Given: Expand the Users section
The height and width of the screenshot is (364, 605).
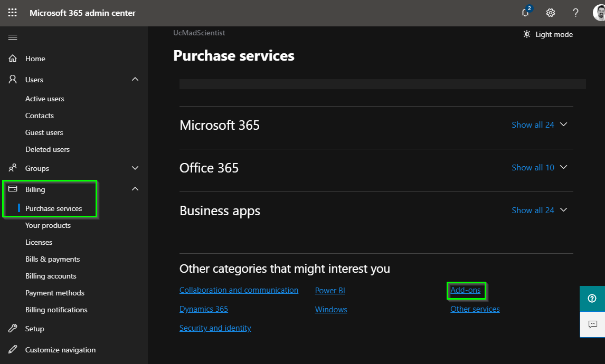Looking at the screenshot, I should click(135, 79).
